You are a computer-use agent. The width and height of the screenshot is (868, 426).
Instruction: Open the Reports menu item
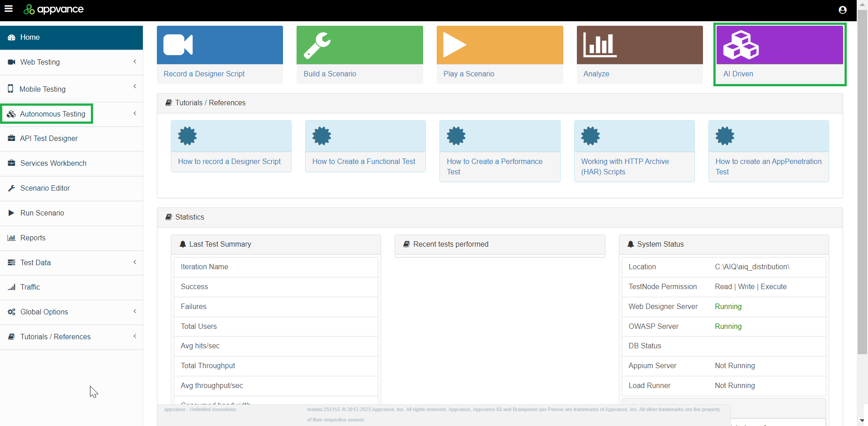[71, 238]
